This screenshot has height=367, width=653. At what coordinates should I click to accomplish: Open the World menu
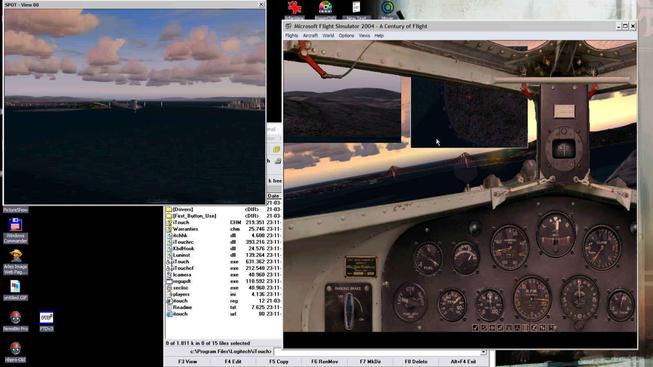coord(328,36)
